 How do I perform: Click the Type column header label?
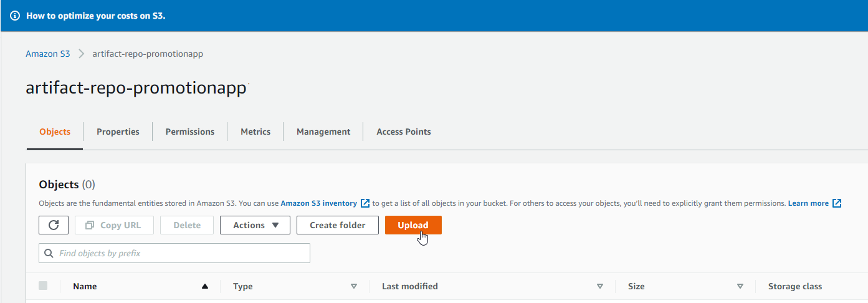click(x=243, y=286)
